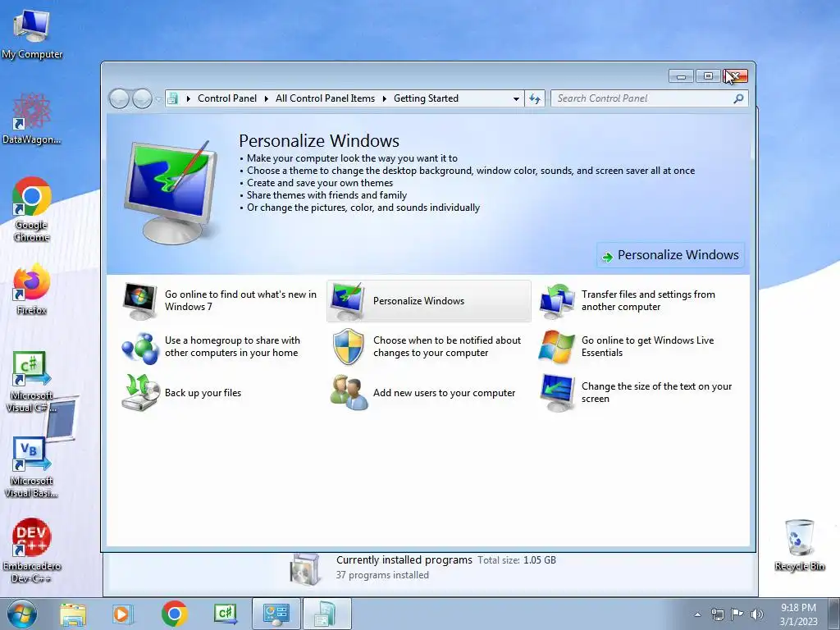Open Chrome from the taskbar
The width and height of the screenshot is (840, 630).
174,614
